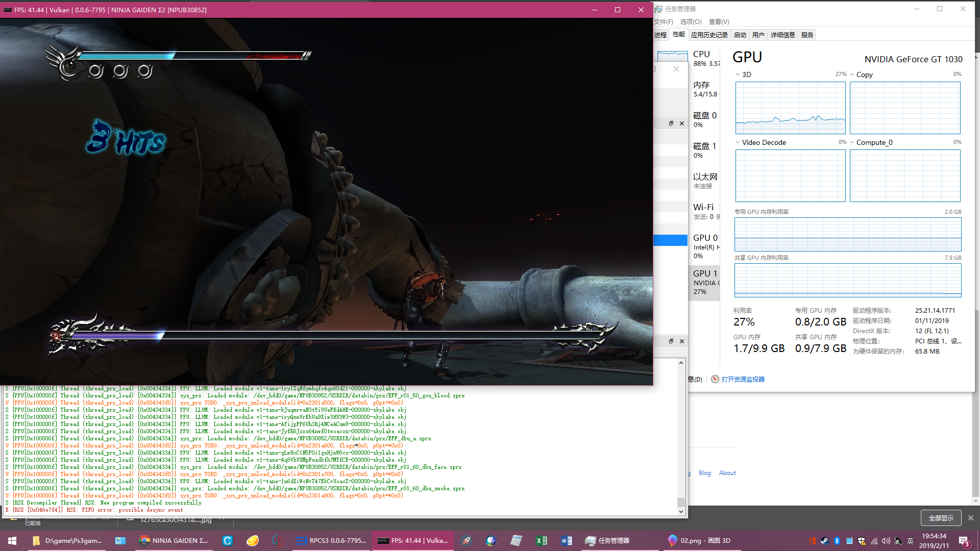Switch to the 进程 tab
This screenshot has height=551, width=980.
point(660,35)
